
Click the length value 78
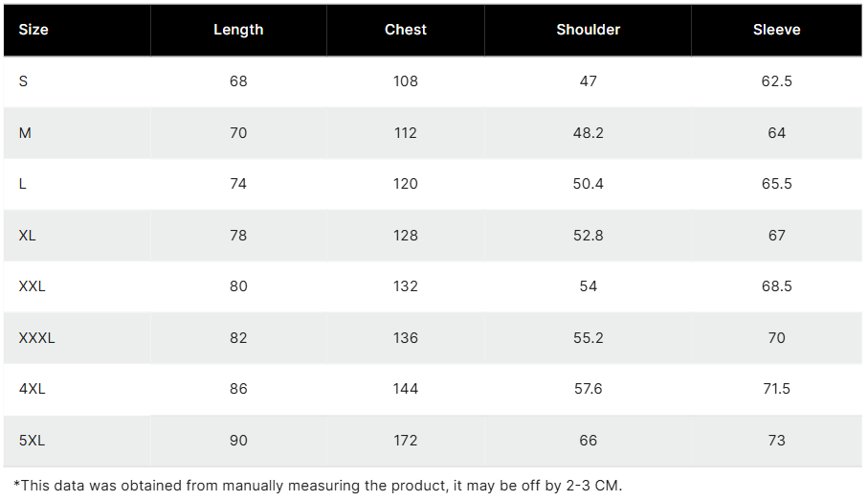238,236
